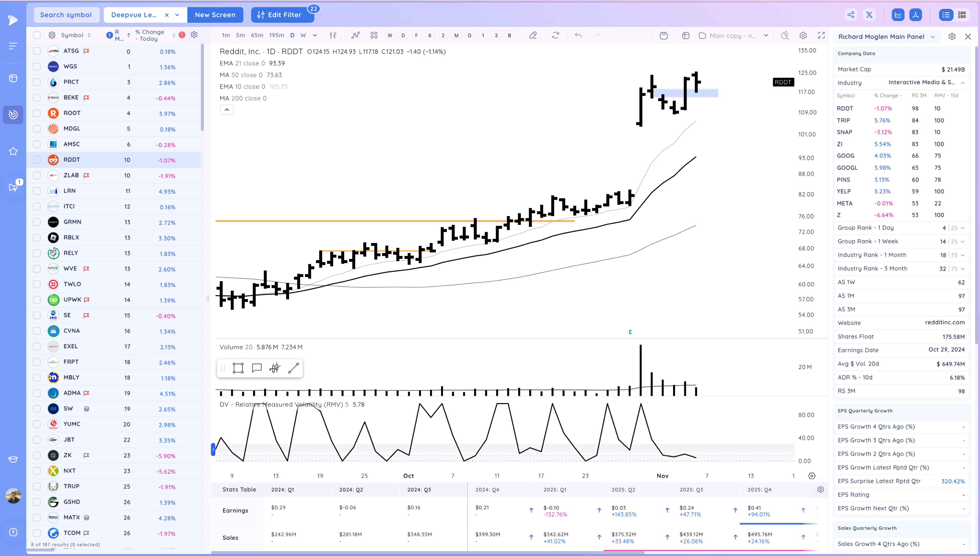This screenshot has height=556, width=980.
Task: Check the RDDT row checkbox
Action: (x=37, y=160)
